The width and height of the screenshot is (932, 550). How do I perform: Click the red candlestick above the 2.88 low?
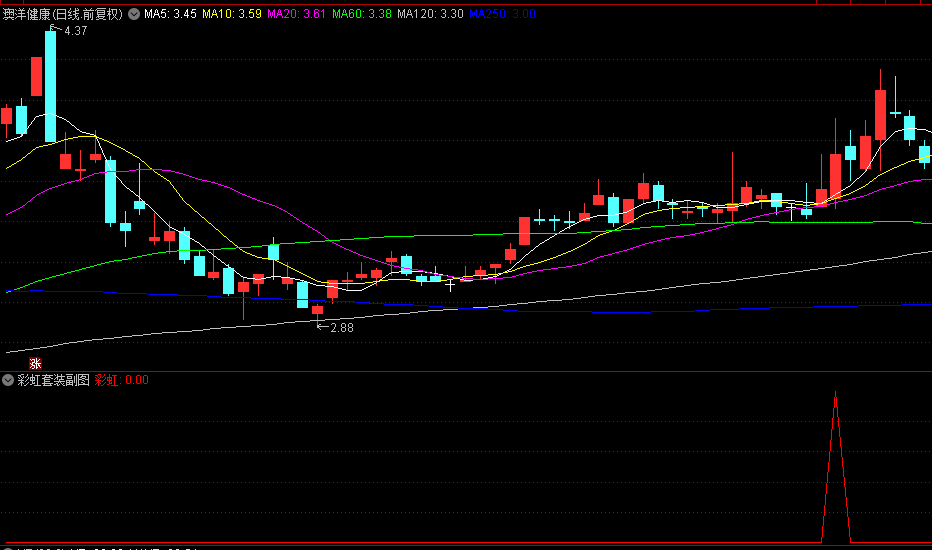pos(317,310)
